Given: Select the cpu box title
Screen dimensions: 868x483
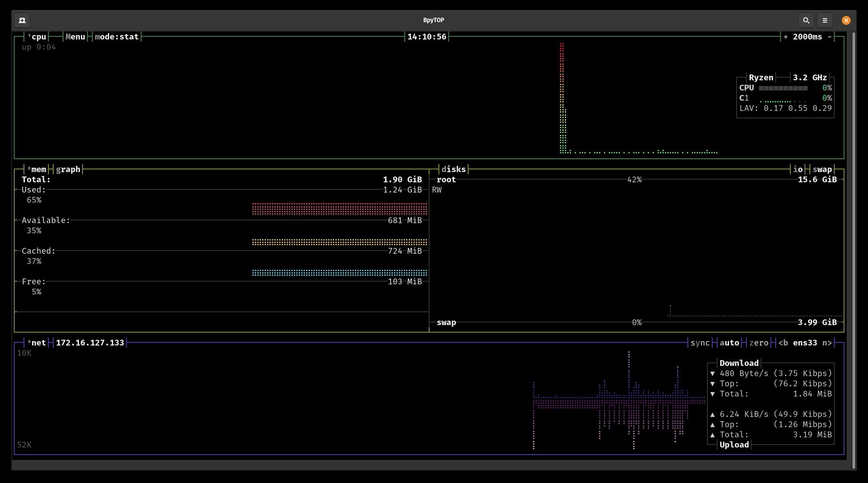Looking at the screenshot, I should coord(37,37).
